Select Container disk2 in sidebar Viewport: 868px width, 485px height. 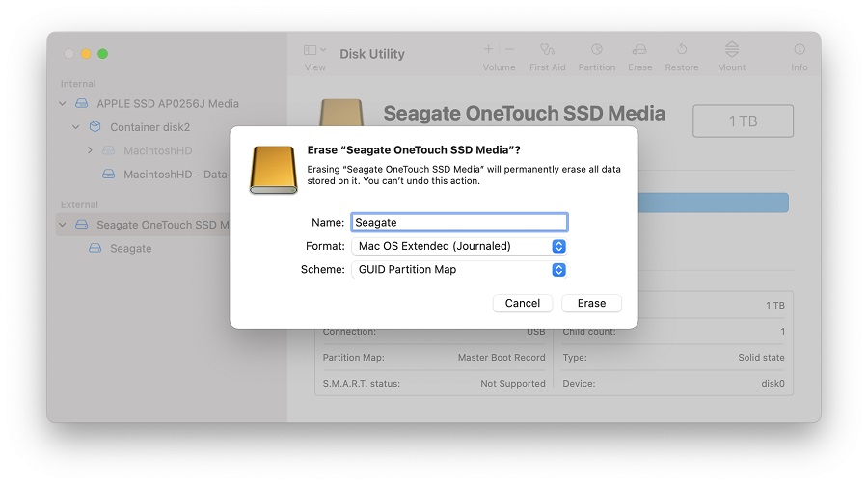pyautogui.click(x=150, y=127)
